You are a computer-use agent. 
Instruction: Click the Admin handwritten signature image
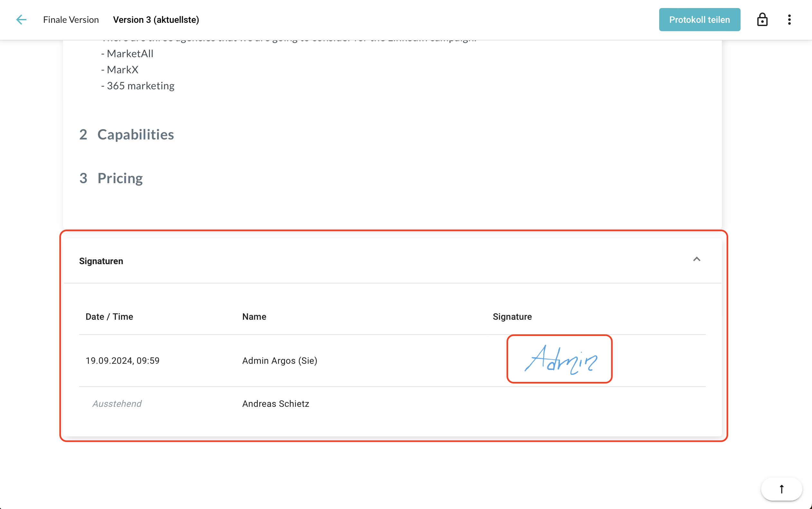(x=560, y=359)
